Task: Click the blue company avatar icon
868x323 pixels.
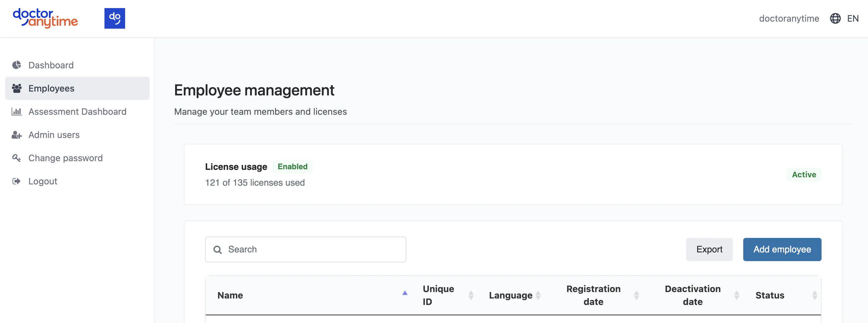Action: click(114, 18)
